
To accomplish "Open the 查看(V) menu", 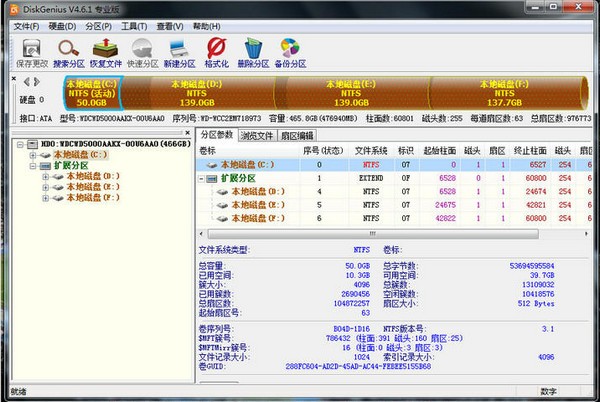I will point(170,26).
